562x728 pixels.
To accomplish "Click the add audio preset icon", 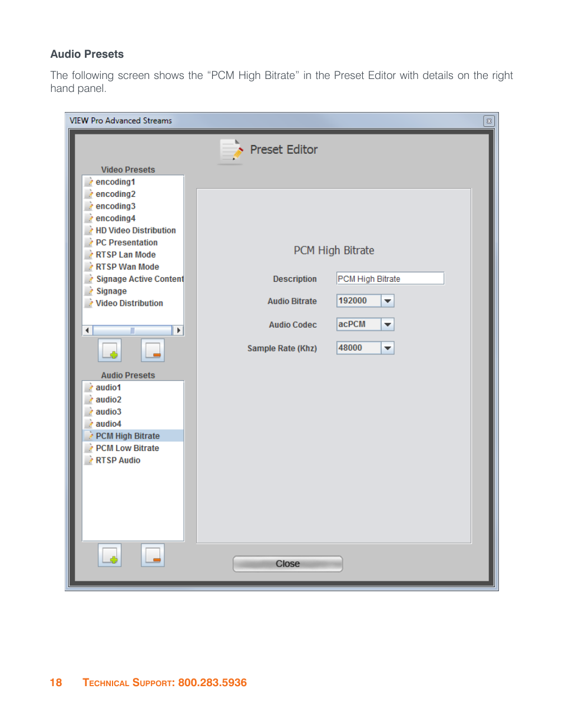I will click(110, 555).
